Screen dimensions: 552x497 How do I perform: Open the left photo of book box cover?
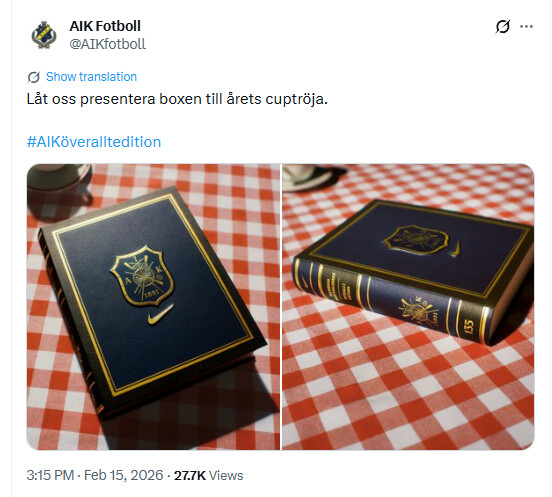pos(153,307)
